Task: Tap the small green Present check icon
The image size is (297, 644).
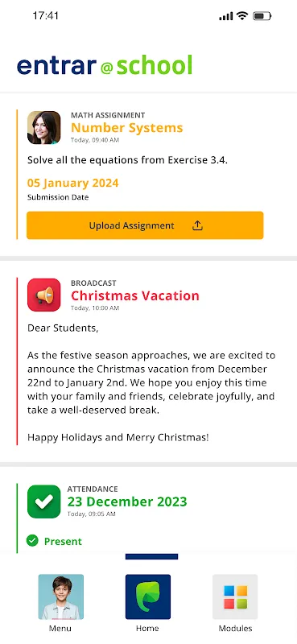Action: pyautogui.click(x=32, y=540)
